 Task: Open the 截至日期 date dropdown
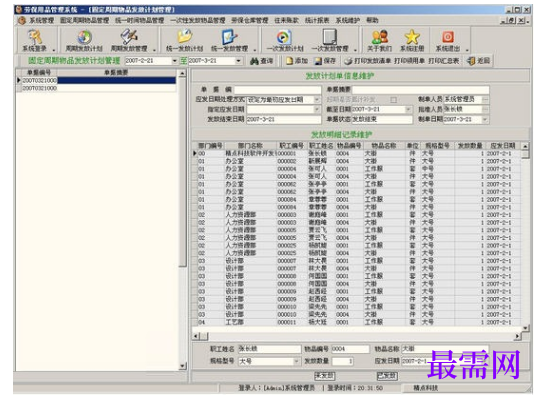click(408, 109)
